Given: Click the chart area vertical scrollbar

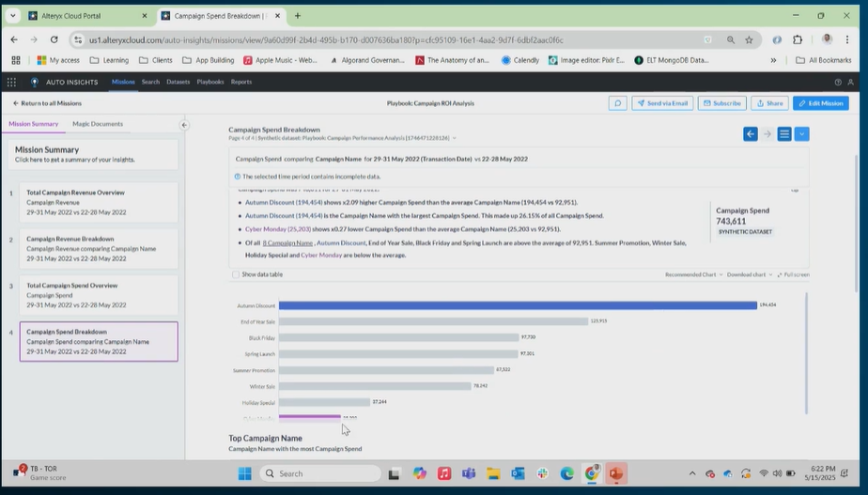Looking at the screenshot, I should coord(807,353).
